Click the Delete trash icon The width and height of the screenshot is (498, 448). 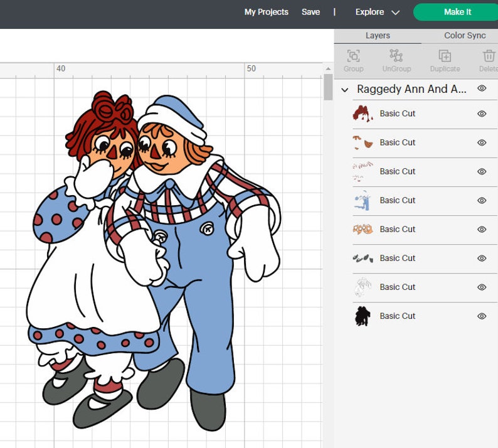[489, 56]
